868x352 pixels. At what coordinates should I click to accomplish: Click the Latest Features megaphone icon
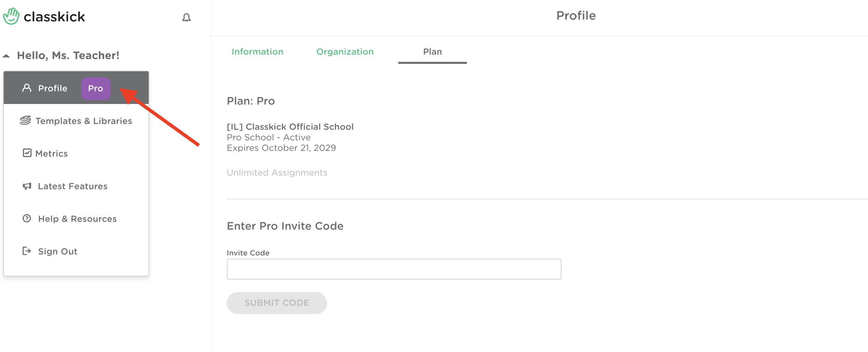pyautogui.click(x=27, y=186)
